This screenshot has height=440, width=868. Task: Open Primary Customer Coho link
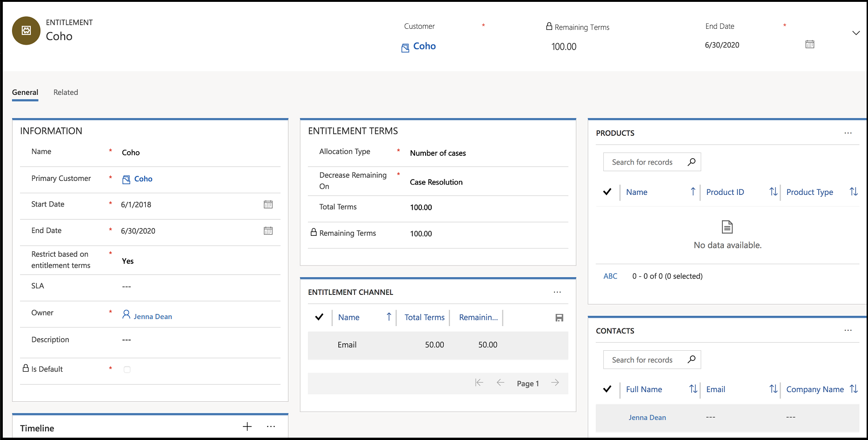(x=143, y=179)
